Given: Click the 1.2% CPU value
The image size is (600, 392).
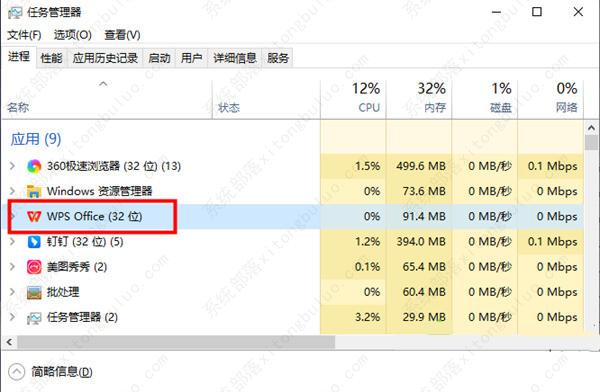Looking at the screenshot, I should (367, 242).
